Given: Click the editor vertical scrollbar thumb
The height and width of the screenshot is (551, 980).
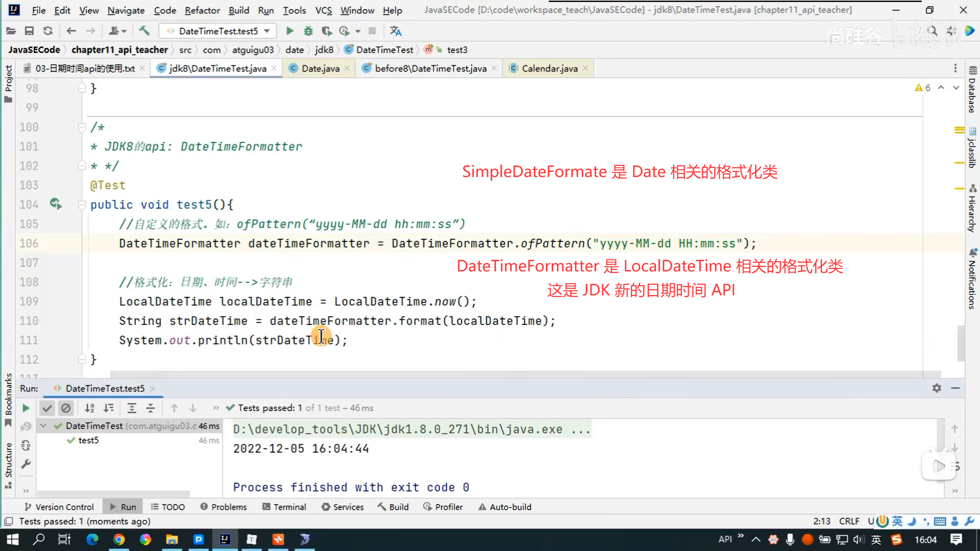Looking at the screenshot, I should click(961, 342).
